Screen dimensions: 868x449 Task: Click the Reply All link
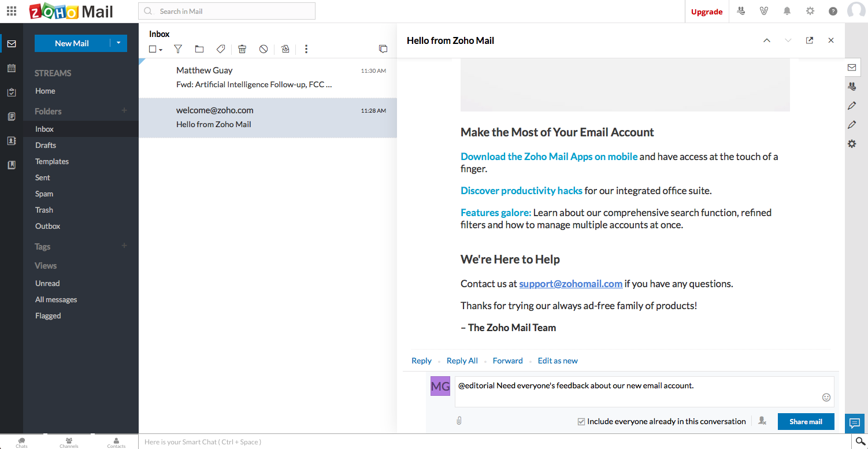click(x=462, y=361)
